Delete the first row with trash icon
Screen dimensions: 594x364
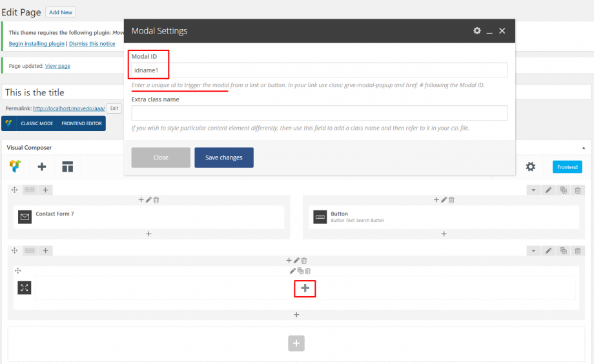click(x=578, y=190)
